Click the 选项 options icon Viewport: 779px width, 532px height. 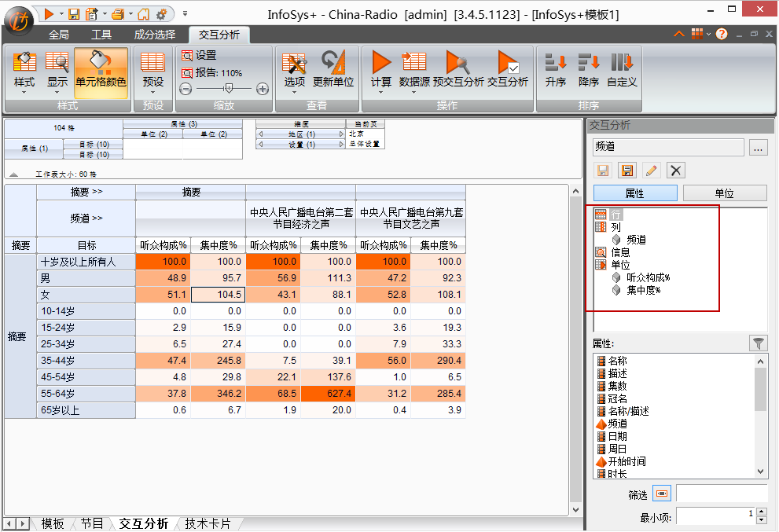coord(294,64)
